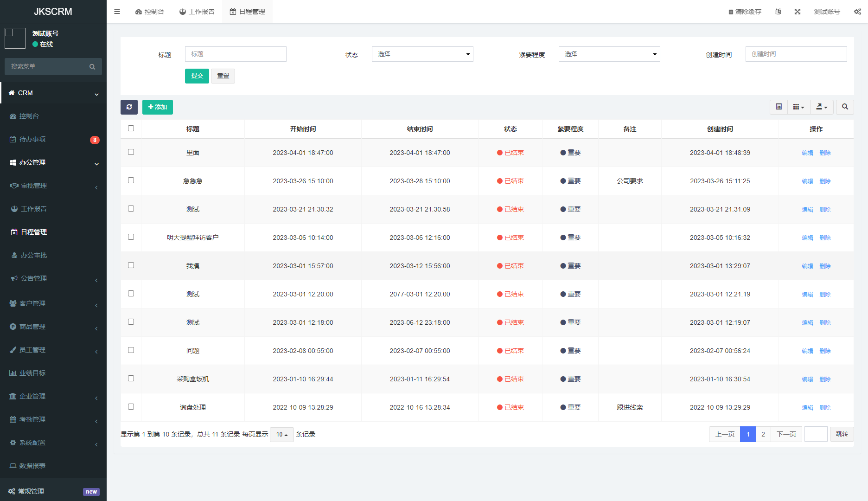Click the sidebar menu search magnifier icon

coord(92,67)
